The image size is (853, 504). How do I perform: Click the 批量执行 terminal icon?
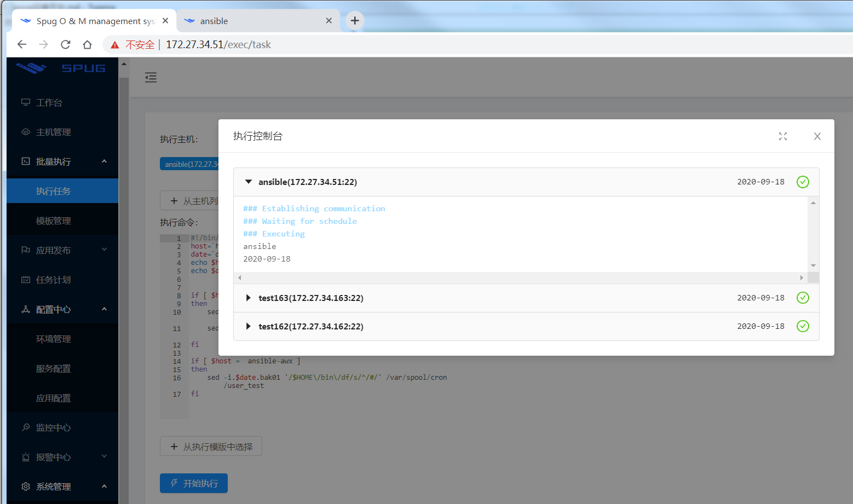click(x=26, y=161)
